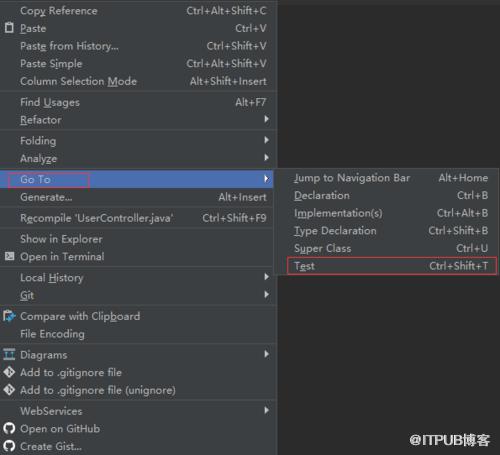Select Copy Reference menu entry
The width and height of the screenshot is (500, 455).
(x=138, y=11)
